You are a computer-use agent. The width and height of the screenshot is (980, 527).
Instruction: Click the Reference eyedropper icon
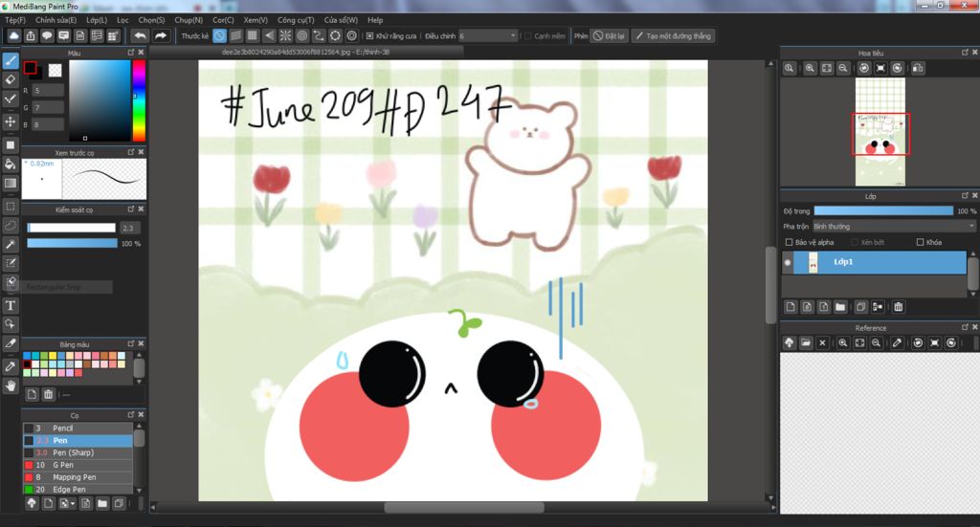click(x=897, y=342)
